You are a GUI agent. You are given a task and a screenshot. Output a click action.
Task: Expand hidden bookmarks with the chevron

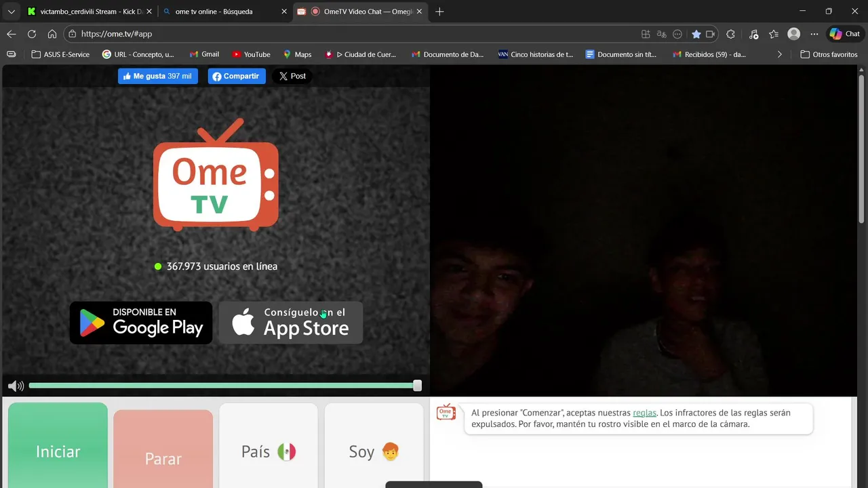pos(779,54)
